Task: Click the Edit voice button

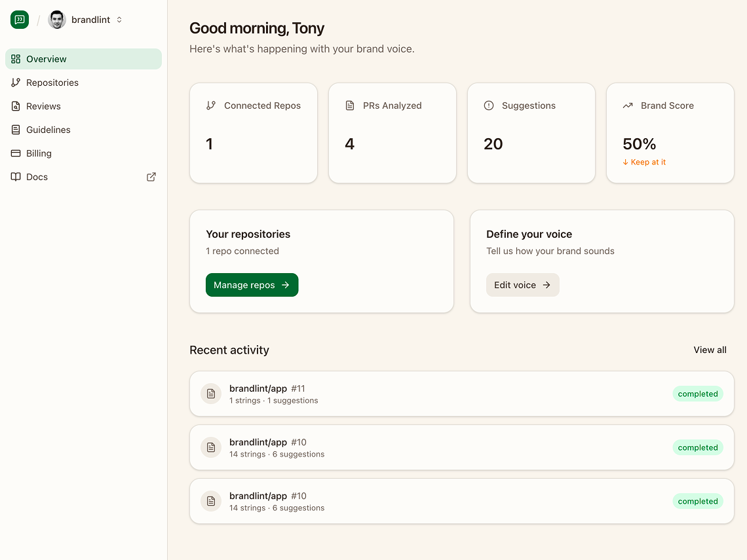Action: tap(522, 285)
